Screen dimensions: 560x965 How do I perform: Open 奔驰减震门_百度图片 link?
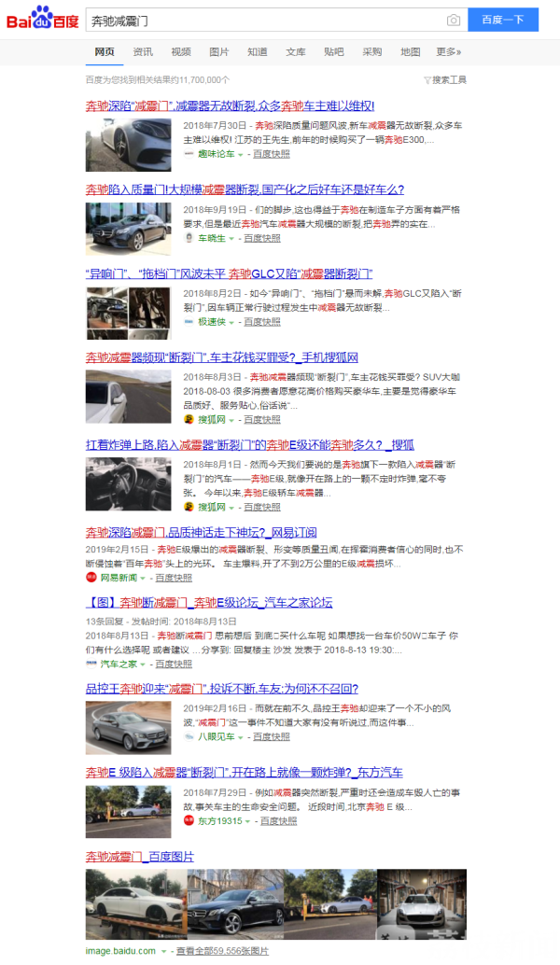tap(140, 856)
